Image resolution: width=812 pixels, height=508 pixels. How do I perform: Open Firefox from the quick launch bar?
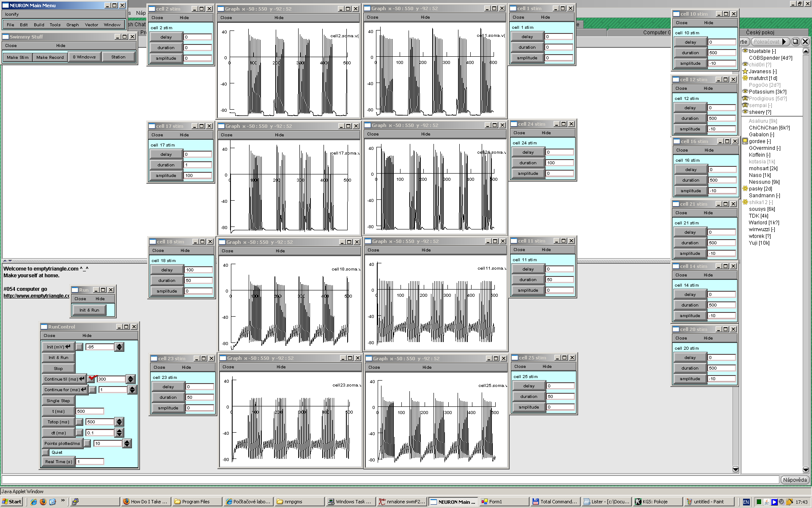tap(43, 502)
